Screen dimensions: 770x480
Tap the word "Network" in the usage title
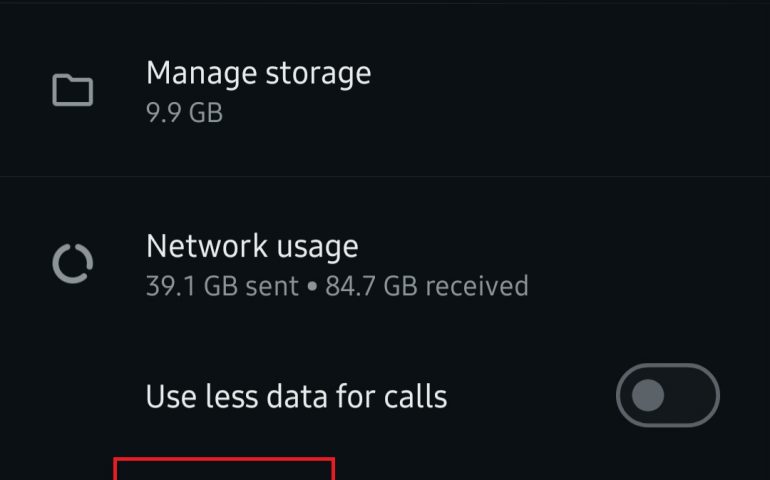click(206, 246)
